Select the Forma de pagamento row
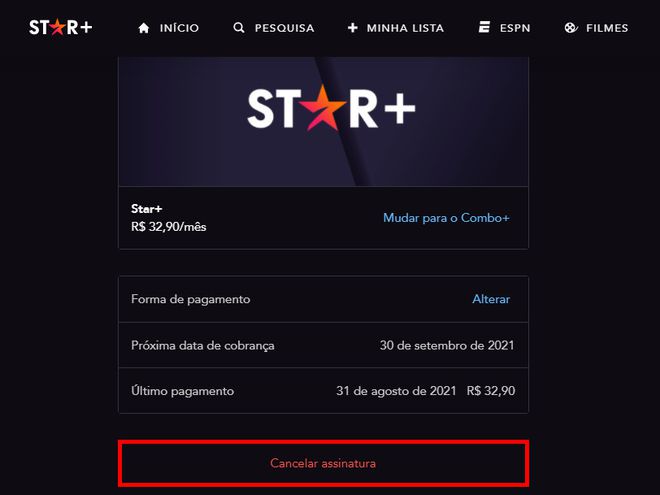The width and height of the screenshot is (660, 495). pyautogui.click(x=323, y=299)
